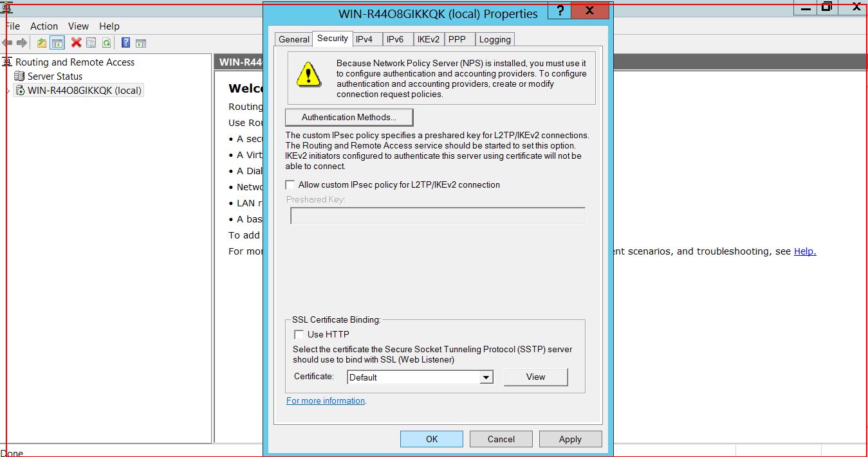The image size is (868, 457).
Task: Click the red Delete X icon
Action: [76, 43]
